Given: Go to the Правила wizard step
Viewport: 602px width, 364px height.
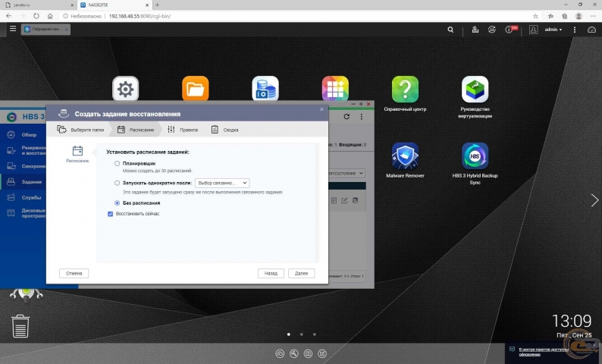Looking at the screenshot, I should (x=183, y=130).
